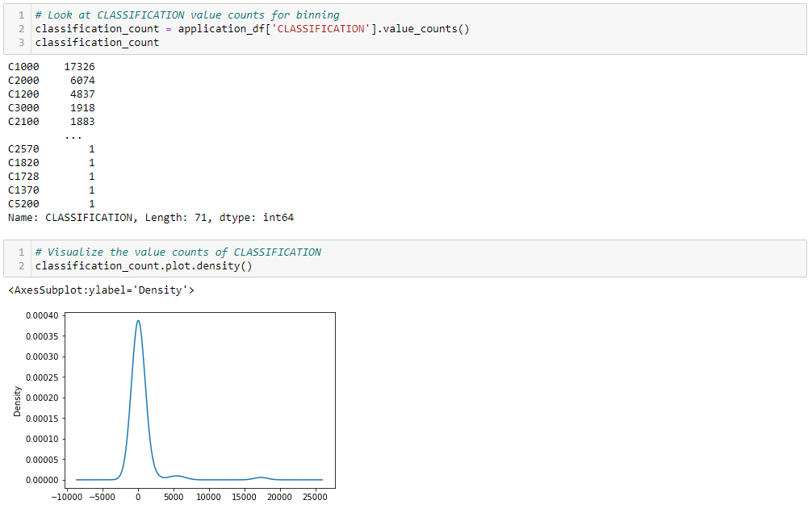
Task: Click the AxesSubplot:ylabel='Density' output text
Action: pyautogui.click(x=101, y=290)
